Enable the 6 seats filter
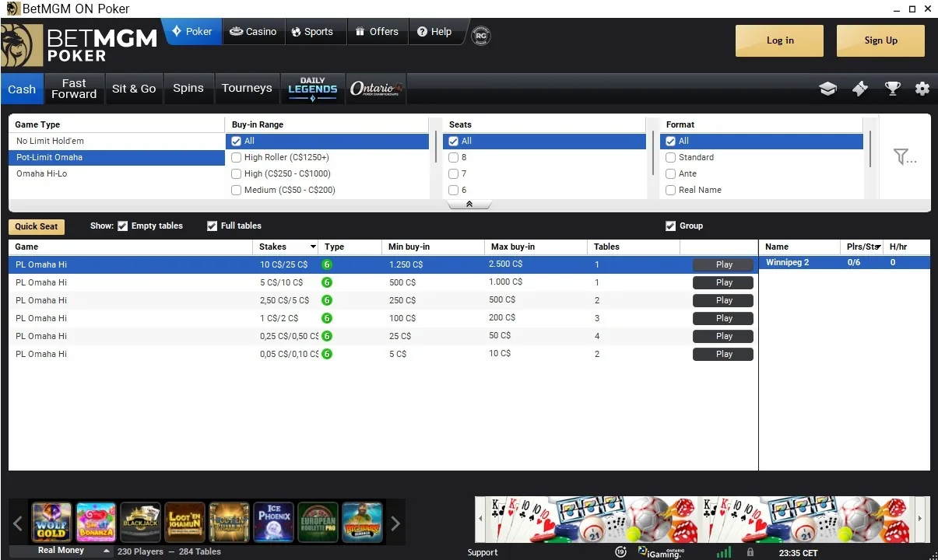This screenshot has width=938, height=560. 454,190
